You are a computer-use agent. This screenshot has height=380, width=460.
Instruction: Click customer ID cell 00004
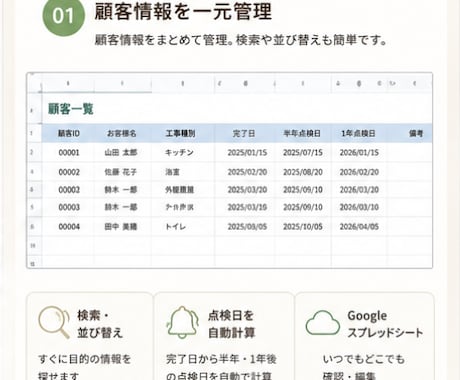click(69, 227)
